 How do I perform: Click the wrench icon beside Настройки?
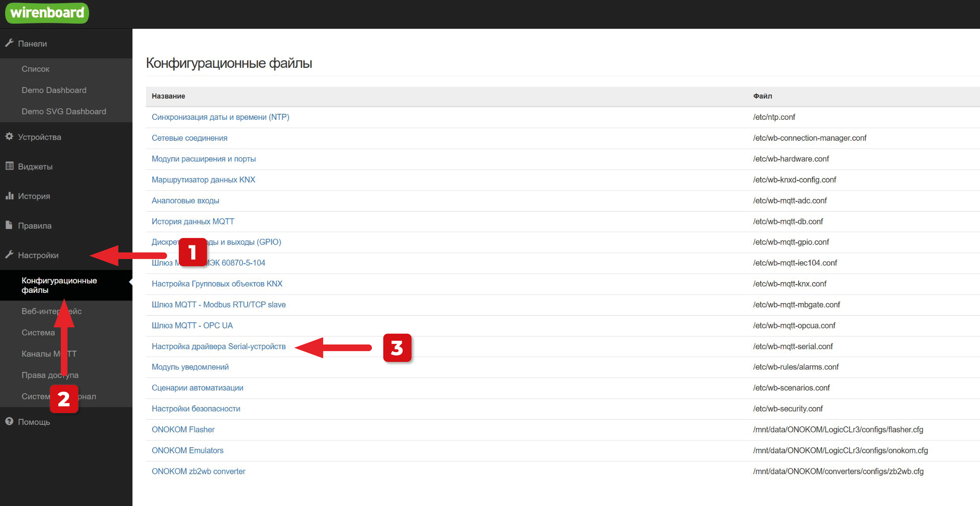(x=9, y=255)
